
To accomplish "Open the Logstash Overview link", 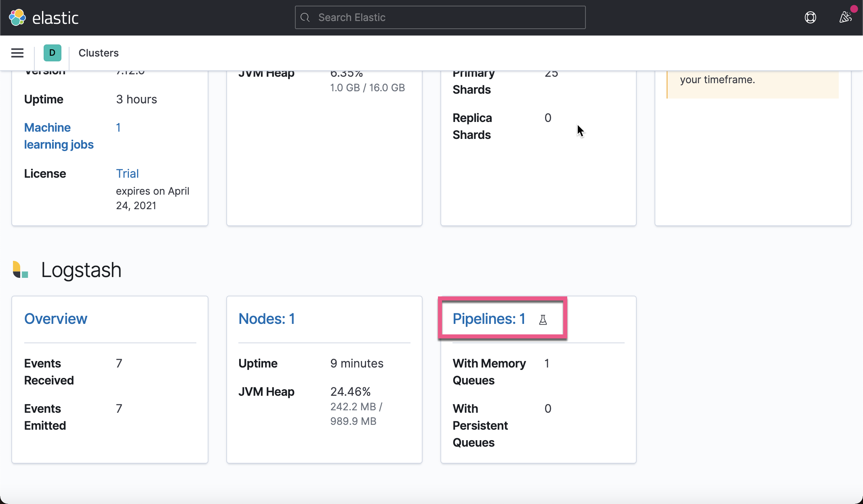I will (x=56, y=319).
